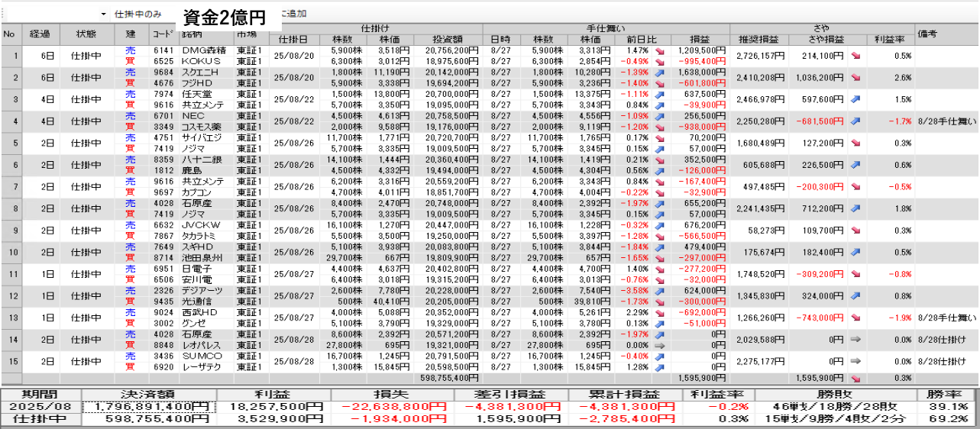Click gray flat arrow beside レオパレス 0.00% change
Screen dimensions: 980x429
[659, 345]
